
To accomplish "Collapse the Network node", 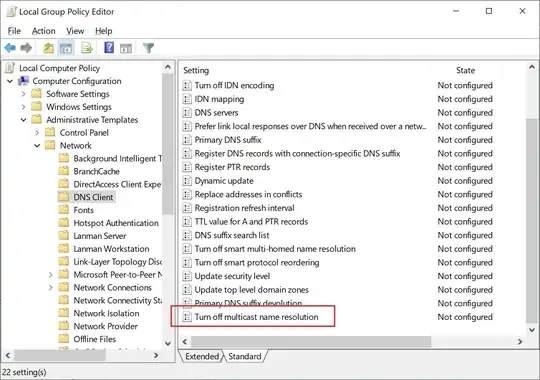I will point(37,146).
